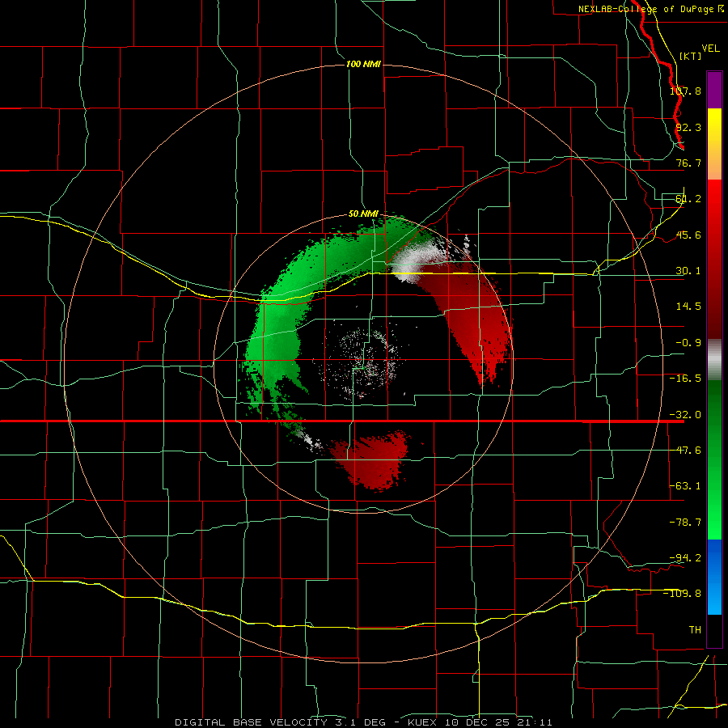Screen dimensions: 728x728
Task: Click the -47.6 velocity scale value
Action: tap(685, 451)
